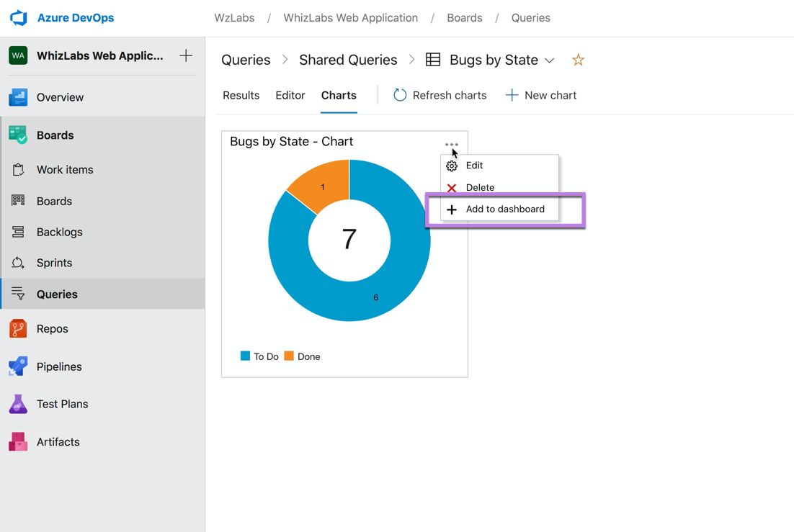Select Repos in the sidebar
This screenshot has width=794, height=532.
(52, 328)
